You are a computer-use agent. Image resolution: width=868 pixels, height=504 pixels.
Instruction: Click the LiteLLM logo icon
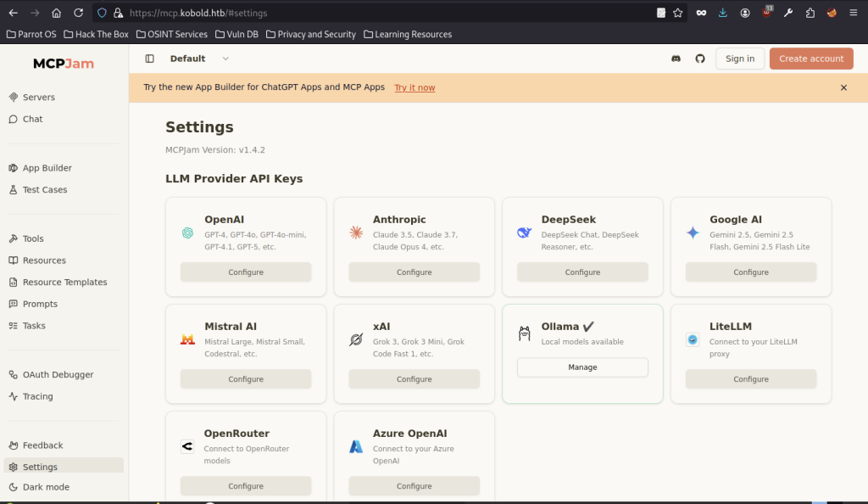click(x=693, y=339)
